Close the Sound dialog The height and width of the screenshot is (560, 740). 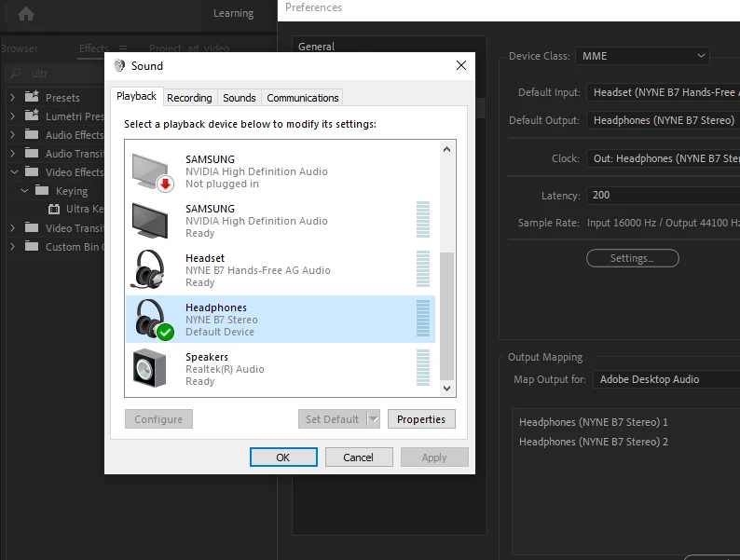click(x=461, y=65)
